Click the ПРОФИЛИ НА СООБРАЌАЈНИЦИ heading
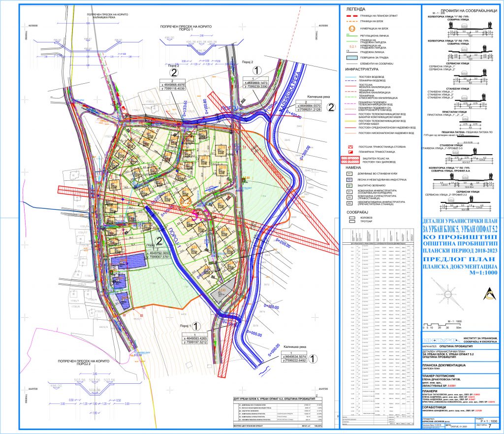The width and height of the screenshot is (504, 434). pos(469,11)
